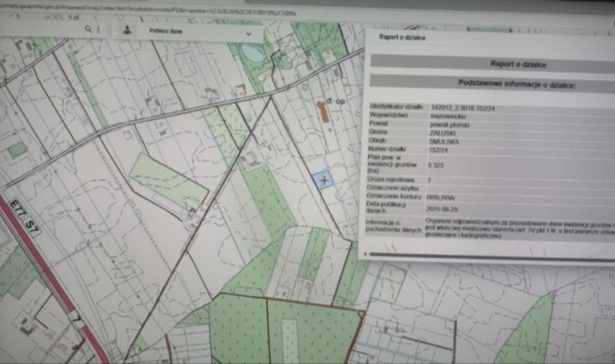Click the 'Gmina' row label

(x=378, y=132)
